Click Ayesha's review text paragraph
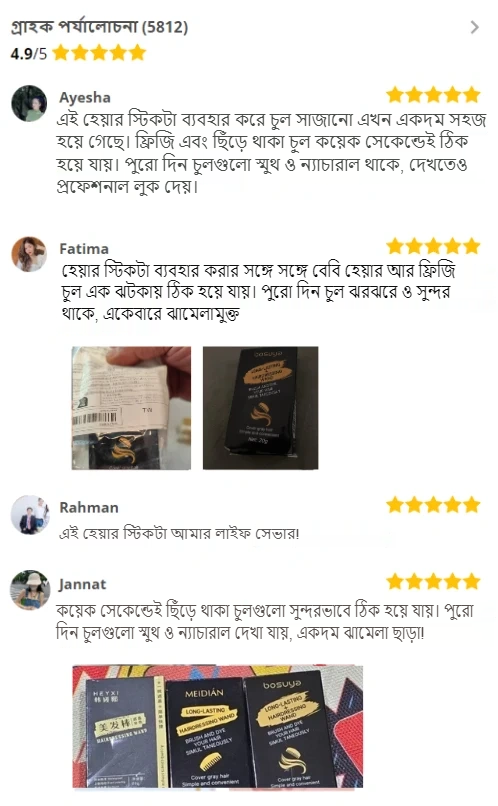The width and height of the screenshot is (498, 806). tap(271, 153)
